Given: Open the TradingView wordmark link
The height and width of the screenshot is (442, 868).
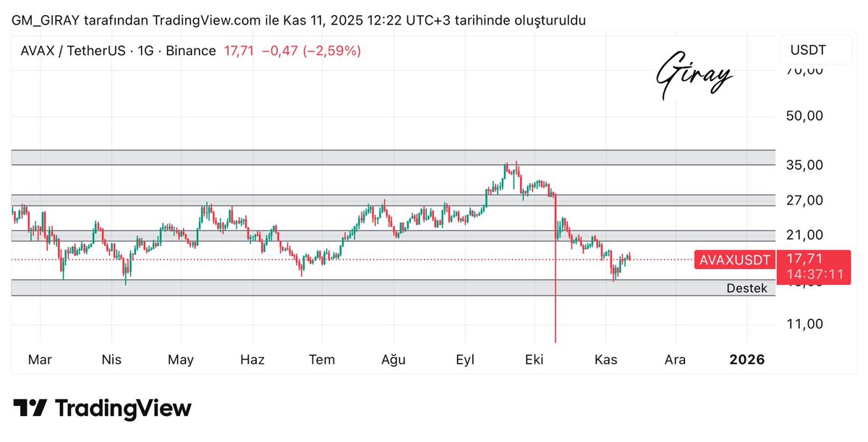Looking at the screenshot, I should click(123, 408).
